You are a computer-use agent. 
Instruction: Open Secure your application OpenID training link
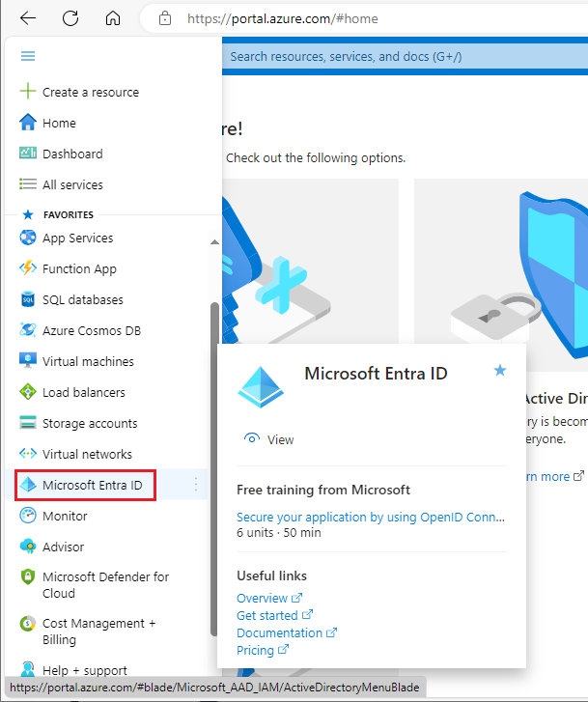click(371, 518)
